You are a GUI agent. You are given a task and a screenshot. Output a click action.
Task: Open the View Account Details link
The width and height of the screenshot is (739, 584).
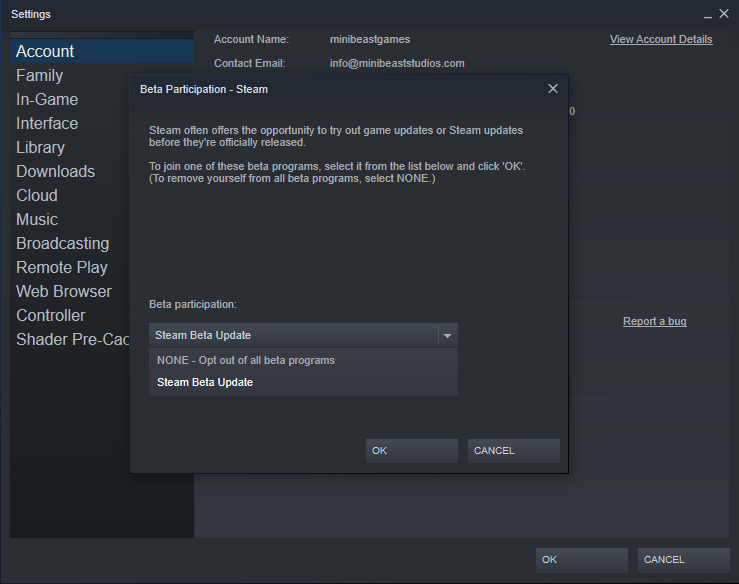(x=661, y=40)
